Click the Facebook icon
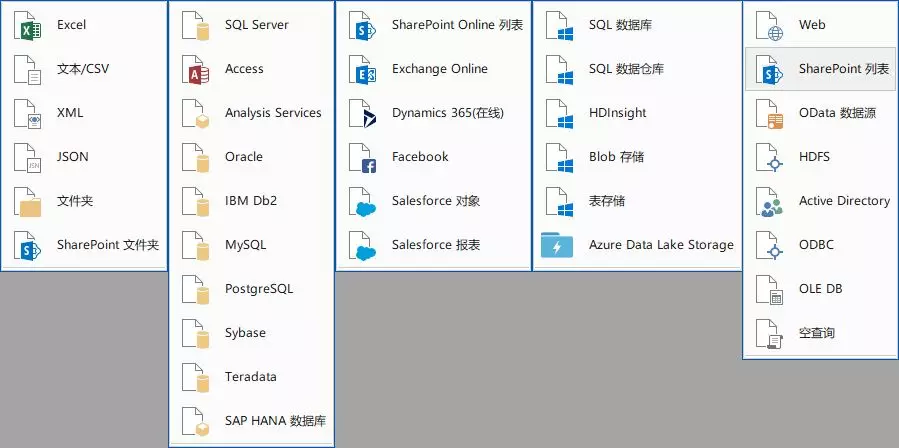This screenshot has width=899, height=448. [x=362, y=158]
